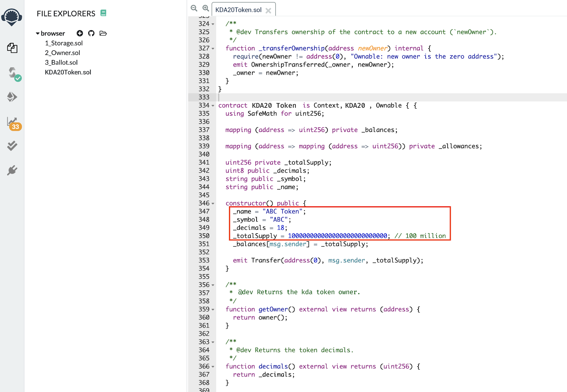Click the total supply number on line 350

(x=337, y=236)
